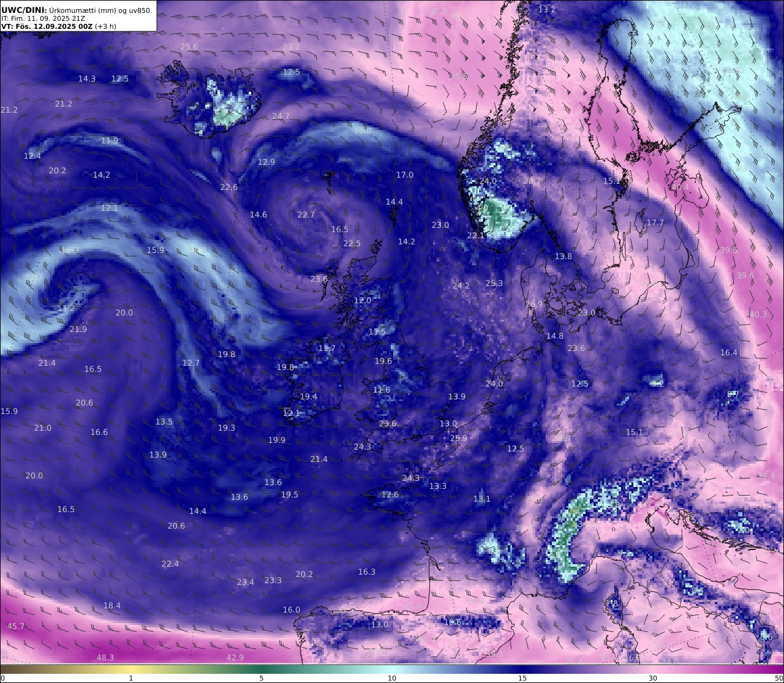The height and width of the screenshot is (683, 784).
Task: Click the 13.5 value label
Action: point(164,422)
